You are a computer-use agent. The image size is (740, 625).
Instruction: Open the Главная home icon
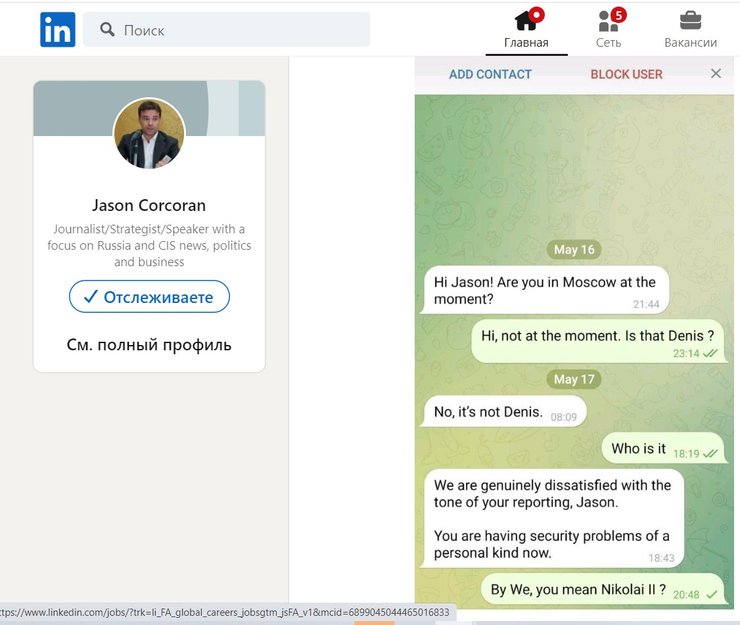(x=526, y=20)
